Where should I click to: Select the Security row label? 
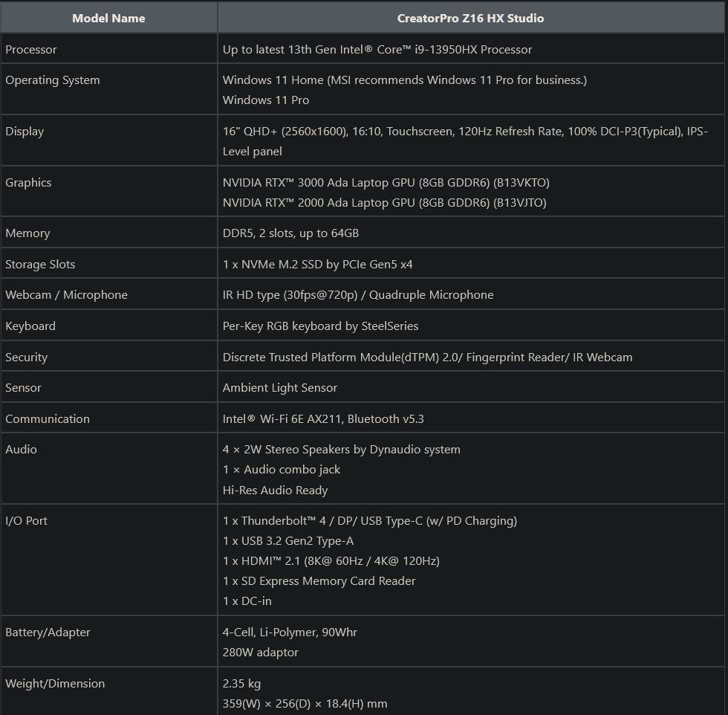click(x=26, y=357)
